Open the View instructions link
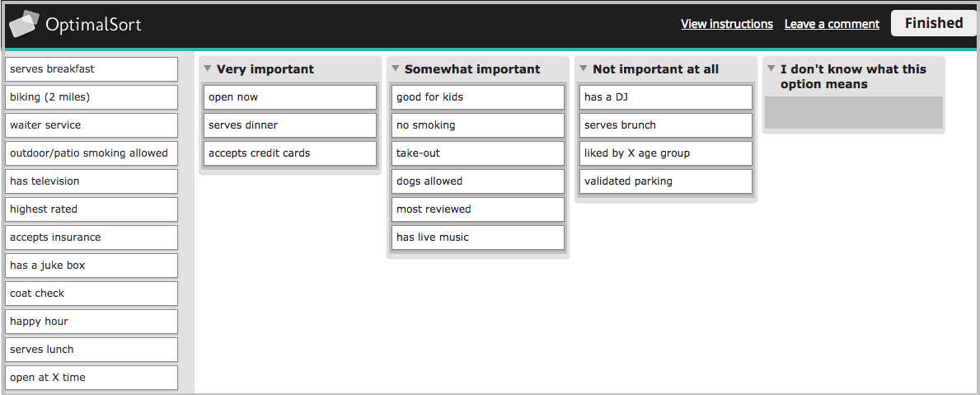Screen dimensions: 980x395 click(727, 24)
